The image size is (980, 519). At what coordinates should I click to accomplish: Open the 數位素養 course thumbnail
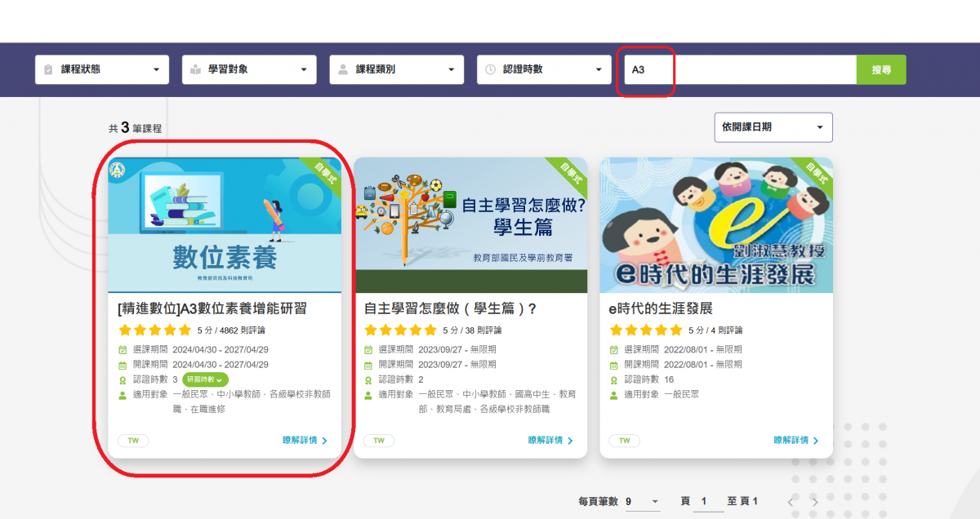[225, 224]
